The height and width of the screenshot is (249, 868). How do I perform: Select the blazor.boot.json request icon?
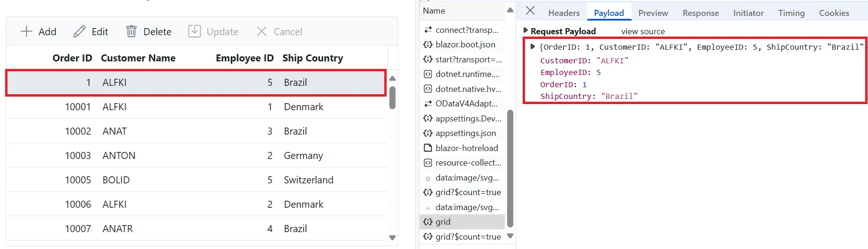tap(428, 45)
